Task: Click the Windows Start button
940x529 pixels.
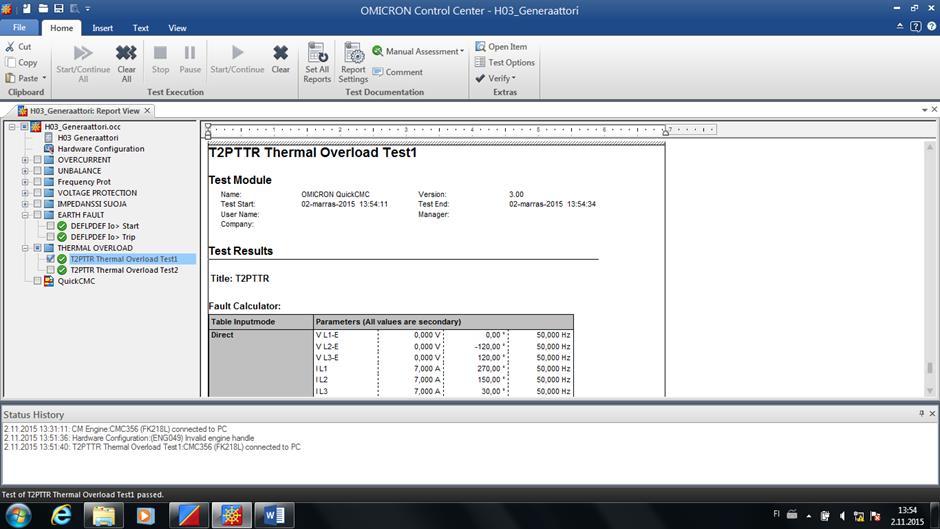Action: click(x=19, y=515)
